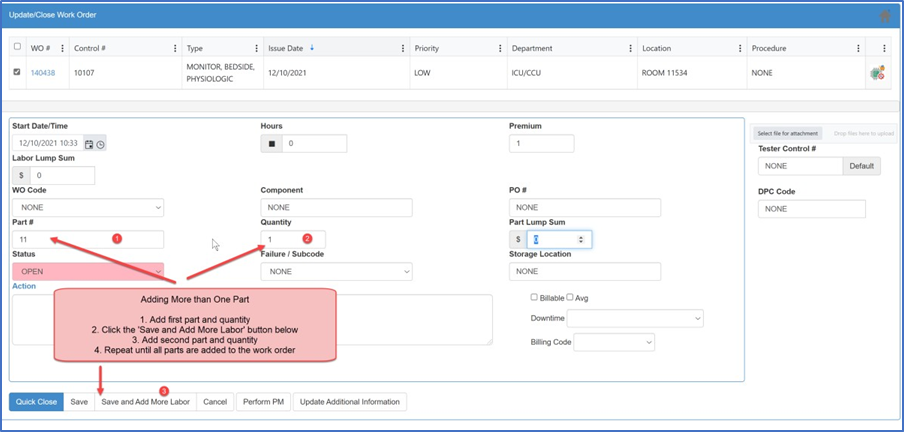Screen dimensions: 904x432
Task: Open the clock time picker icon
Action: click(x=100, y=144)
